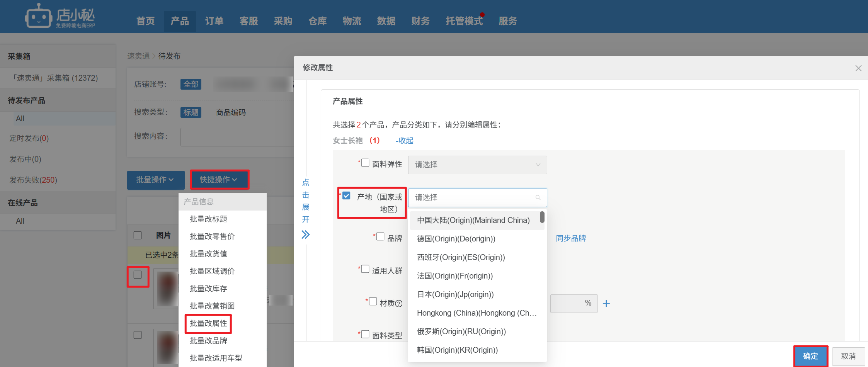Screen dimensions: 868x367
Task: Open the 面料弹性 dropdown
Action: 477,165
